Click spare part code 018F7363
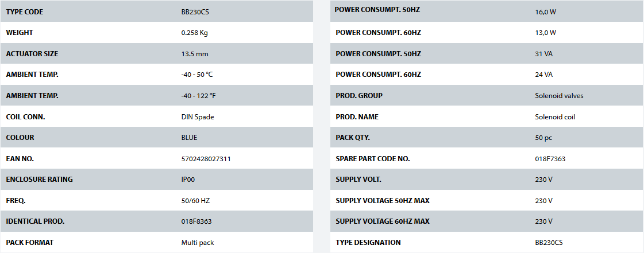 point(550,158)
